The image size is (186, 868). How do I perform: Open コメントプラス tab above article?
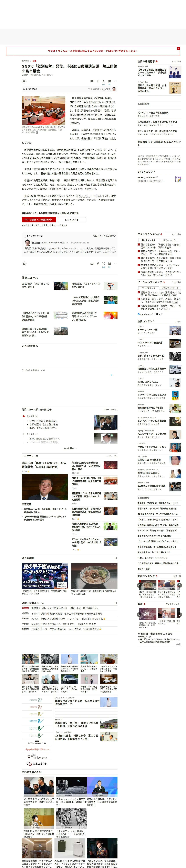(x=30, y=89)
